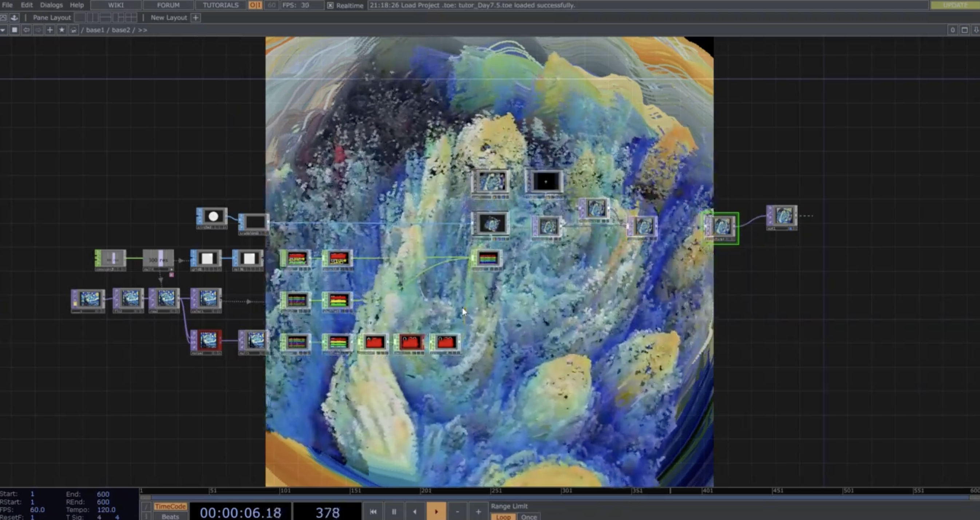Click the orange play forward button
Image resolution: width=980 pixels, height=520 pixels.
click(x=436, y=512)
